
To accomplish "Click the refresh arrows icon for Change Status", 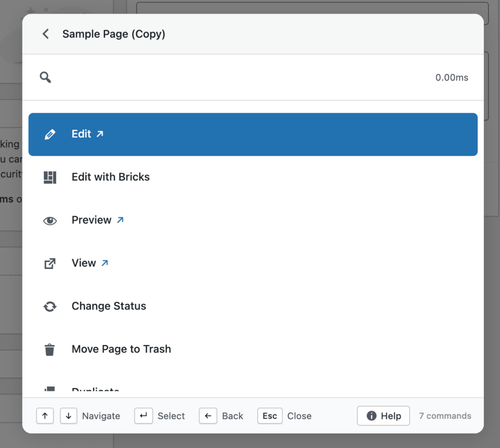I will coord(50,306).
